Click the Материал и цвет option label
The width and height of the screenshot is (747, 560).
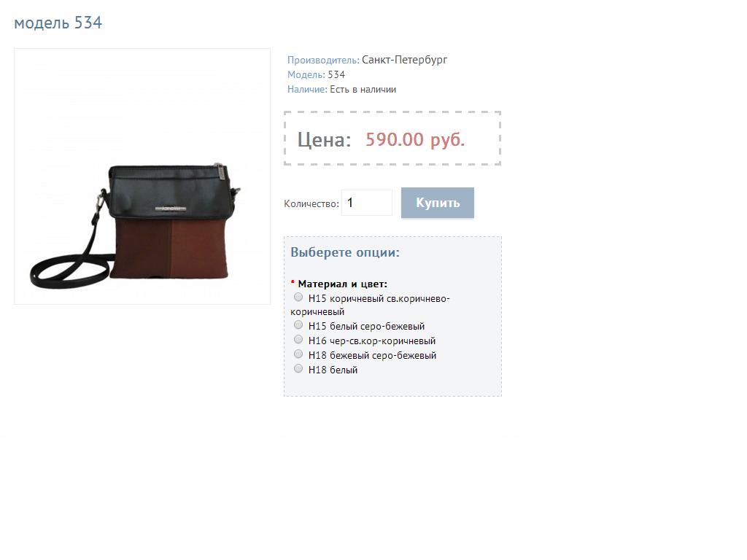click(343, 284)
